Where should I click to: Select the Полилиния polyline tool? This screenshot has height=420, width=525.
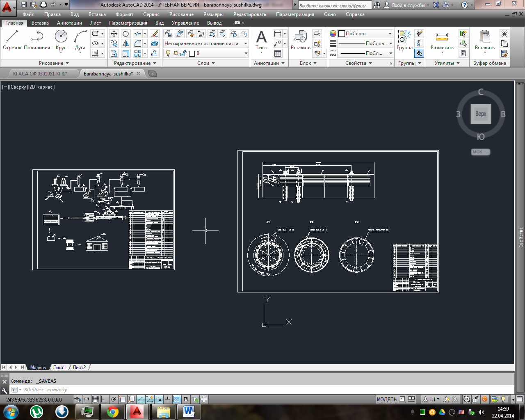tap(37, 40)
